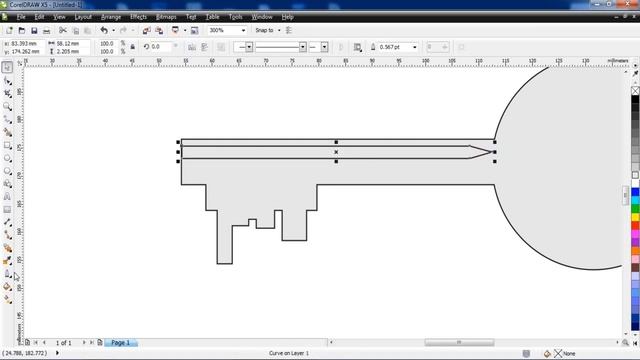Click the horizontal scrollbar thumb
640x360 pixels.
coord(459,342)
